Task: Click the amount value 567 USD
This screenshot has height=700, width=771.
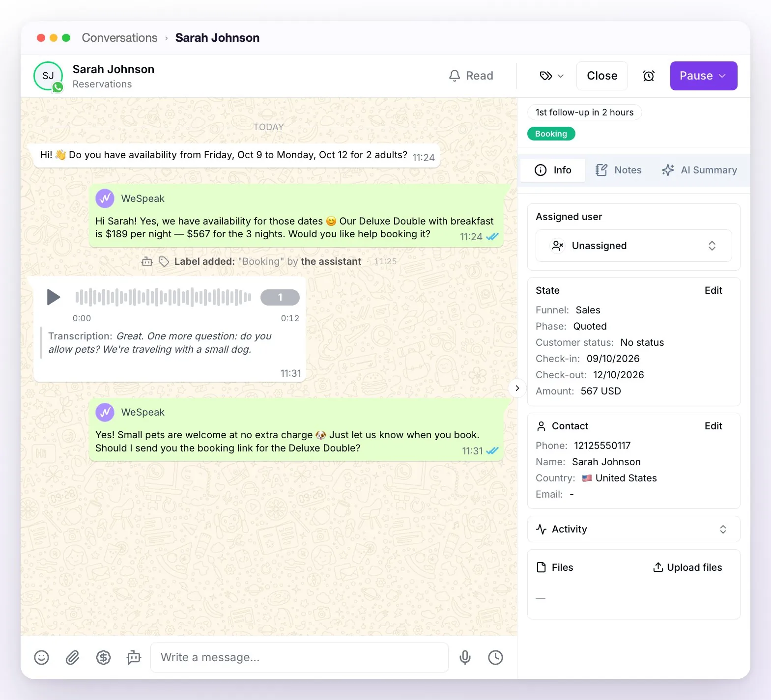Action: (600, 391)
